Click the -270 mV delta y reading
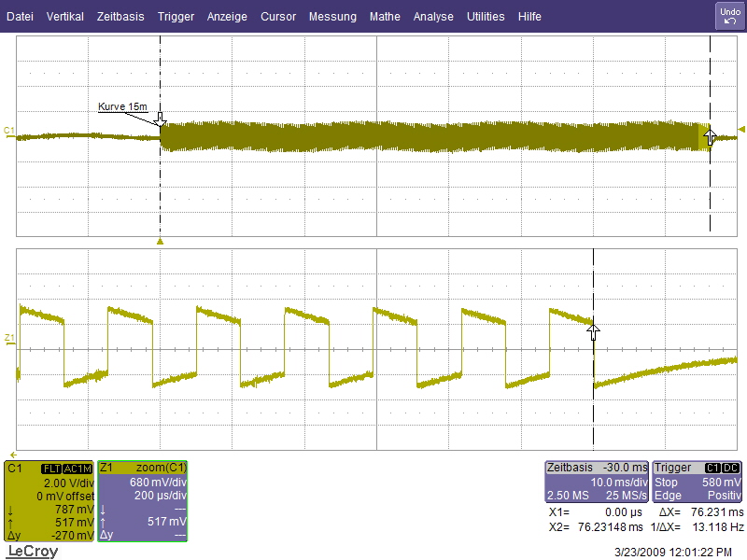 tap(73, 535)
